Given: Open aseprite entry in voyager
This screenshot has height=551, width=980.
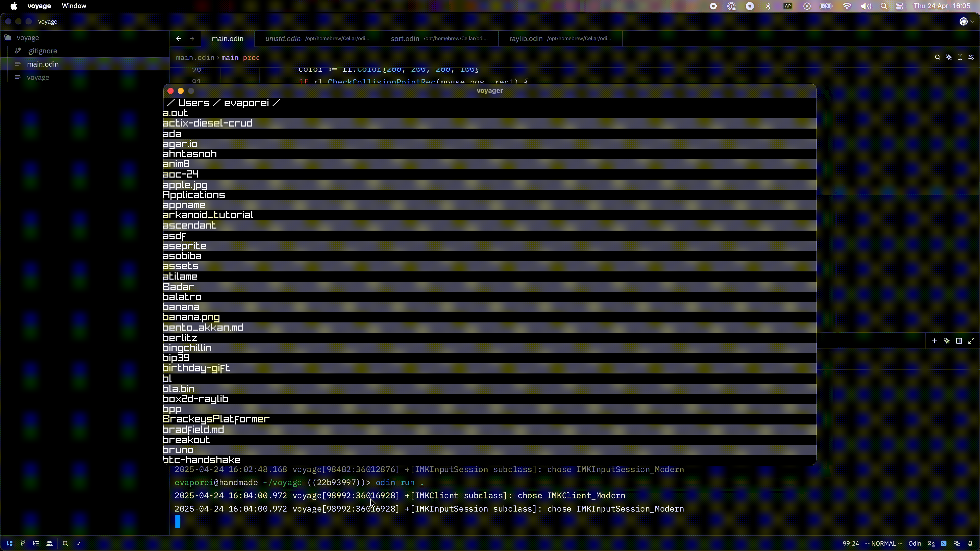Looking at the screenshot, I should (x=490, y=246).
